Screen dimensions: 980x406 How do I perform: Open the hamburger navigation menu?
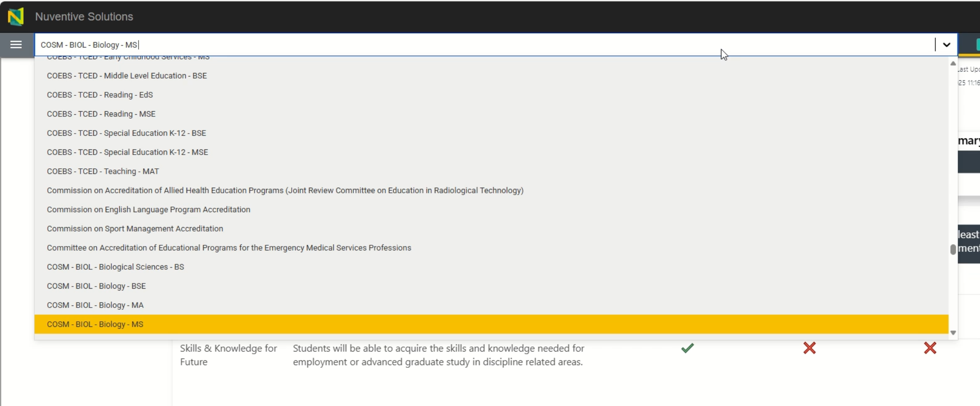click(x=16, y=44)
